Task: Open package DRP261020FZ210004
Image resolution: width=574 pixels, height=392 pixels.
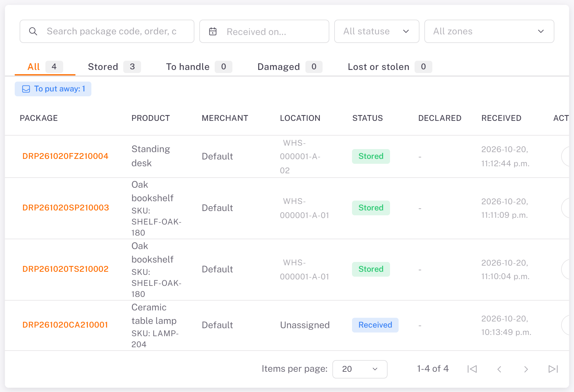Action: [x=65, y=156]
